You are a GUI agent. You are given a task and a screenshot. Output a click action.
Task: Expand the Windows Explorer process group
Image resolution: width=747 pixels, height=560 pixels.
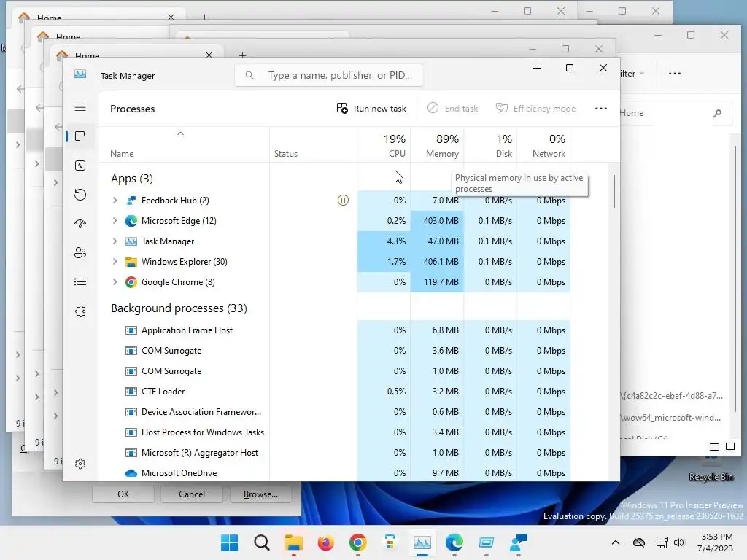115,262
